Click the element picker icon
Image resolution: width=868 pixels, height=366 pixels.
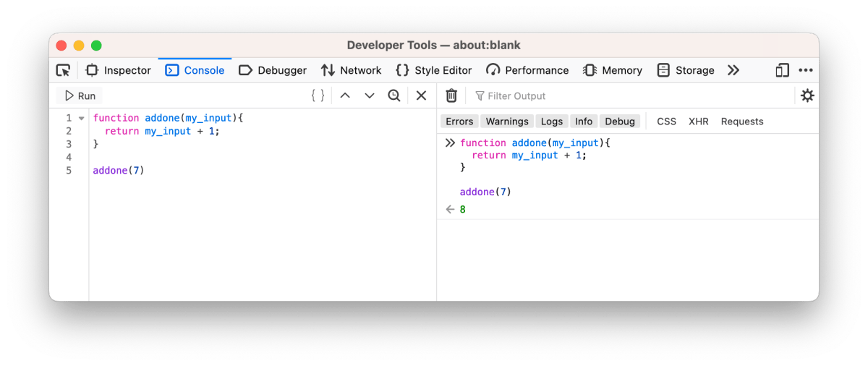click(64, 70)
